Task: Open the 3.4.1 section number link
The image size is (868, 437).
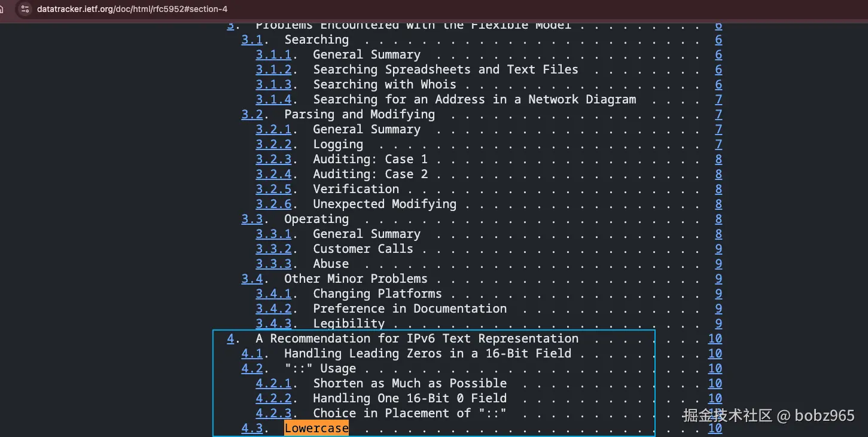Action: coord(273,294)
